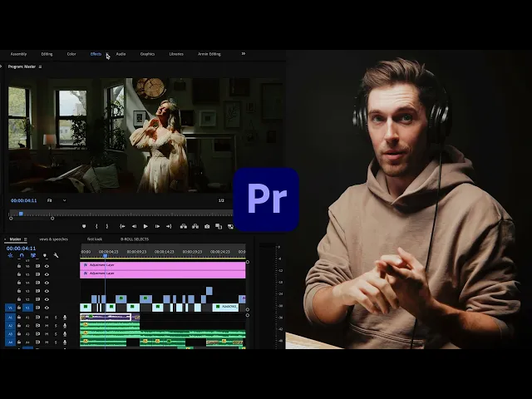The image size is (532, 399).
Task: Toggle A1 source patch button
Action: 10,318
